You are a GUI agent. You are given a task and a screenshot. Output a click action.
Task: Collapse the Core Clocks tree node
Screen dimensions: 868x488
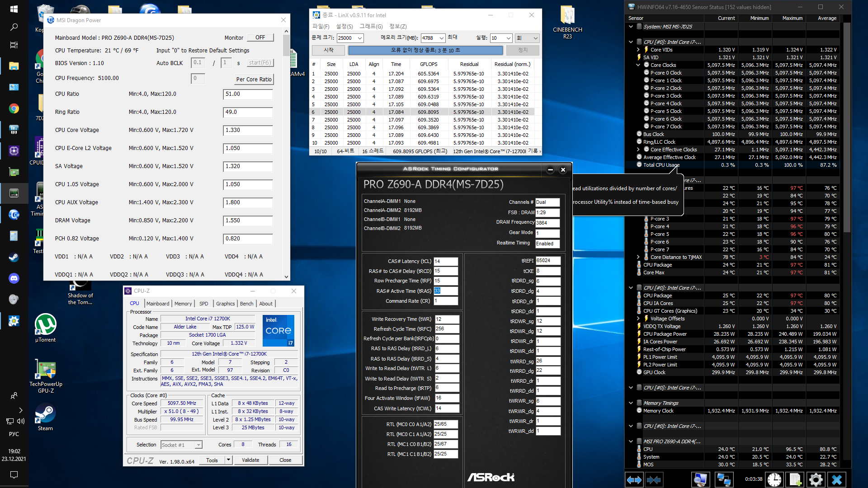point(638,65)
